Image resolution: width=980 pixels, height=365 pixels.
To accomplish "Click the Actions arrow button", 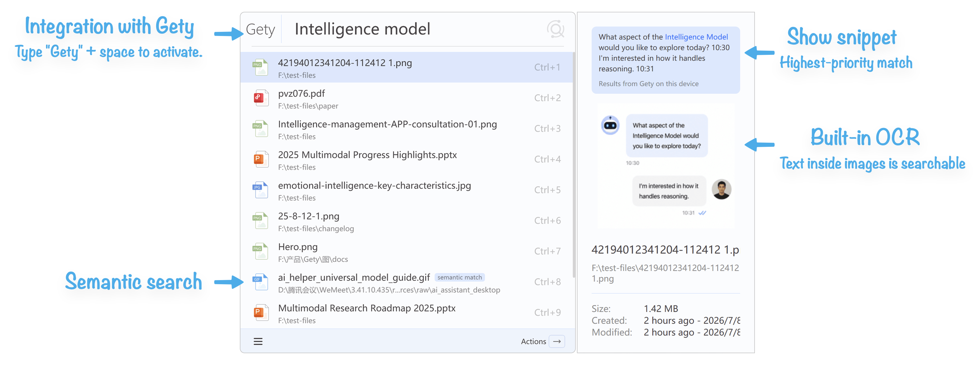I will [557, 341].
